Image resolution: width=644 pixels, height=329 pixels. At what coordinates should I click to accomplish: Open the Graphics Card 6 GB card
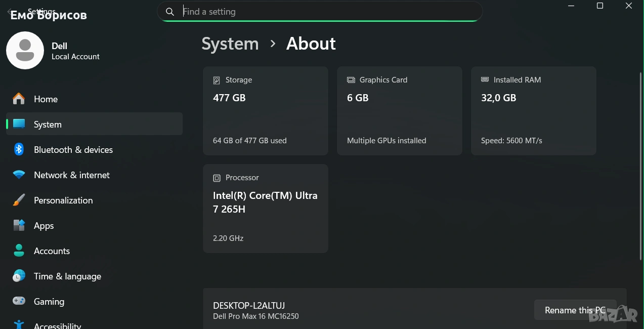click(399, 111)
